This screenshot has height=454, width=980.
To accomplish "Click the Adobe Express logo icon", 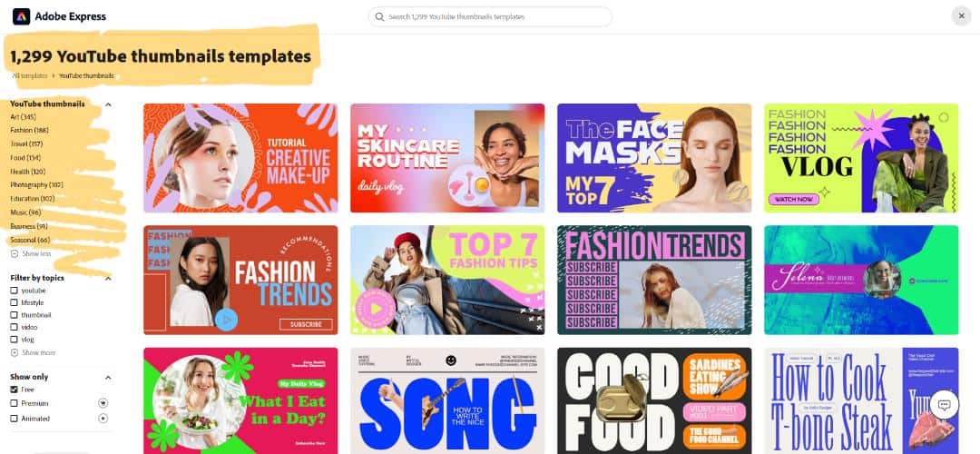I will click(21, 16).
